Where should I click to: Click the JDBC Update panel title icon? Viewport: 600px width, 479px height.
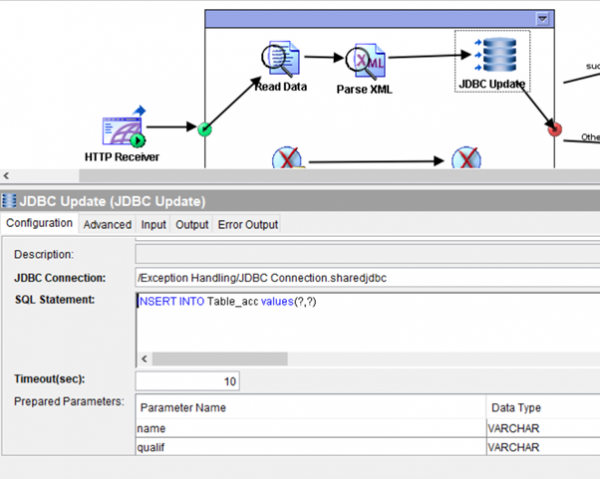tap(9, 201)
